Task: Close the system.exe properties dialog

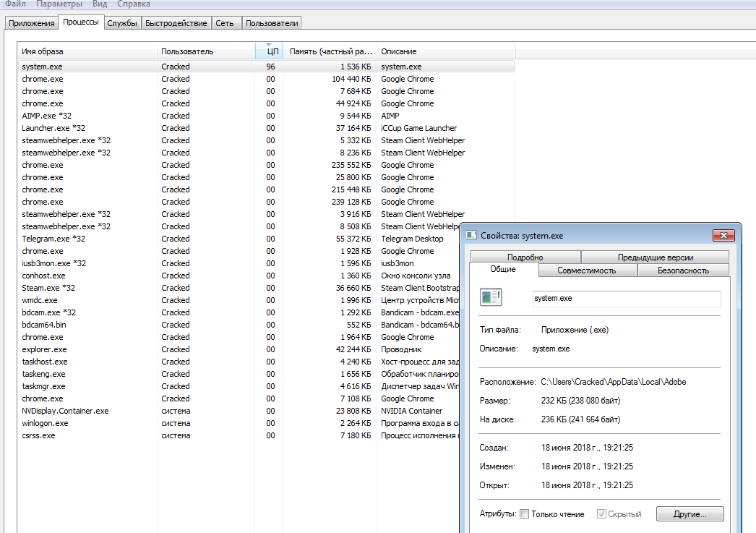Action: pos(723,235)
